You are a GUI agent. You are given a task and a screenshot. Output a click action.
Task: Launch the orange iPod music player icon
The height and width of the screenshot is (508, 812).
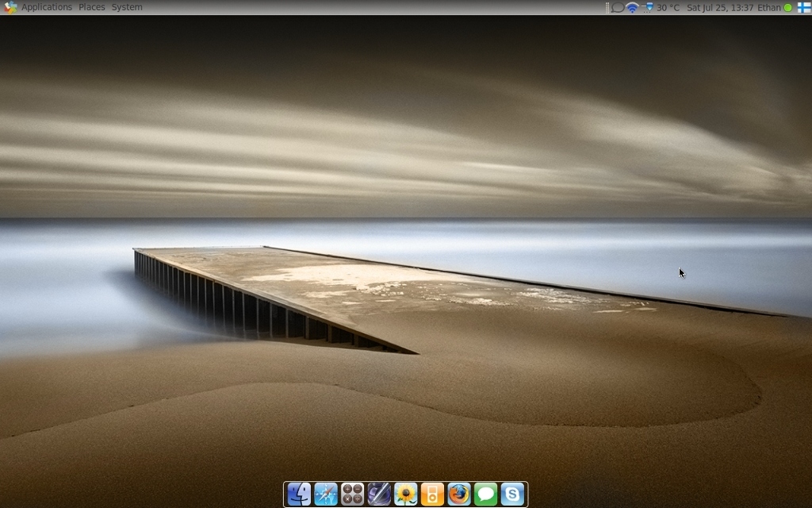[432, 494]
